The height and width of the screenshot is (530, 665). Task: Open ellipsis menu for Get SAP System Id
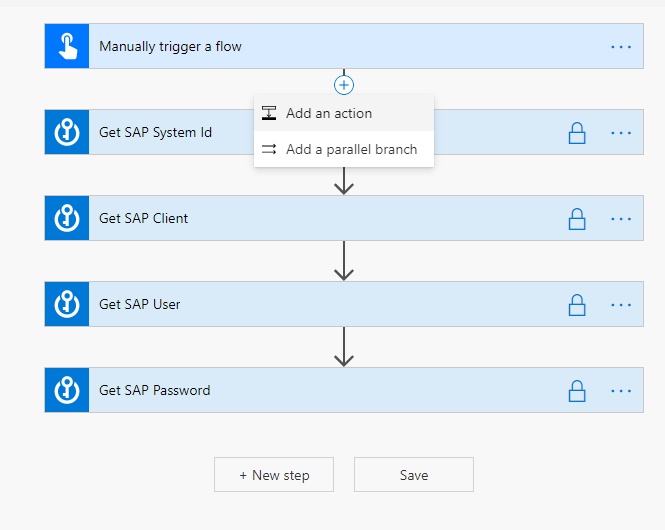pos(621,133)
